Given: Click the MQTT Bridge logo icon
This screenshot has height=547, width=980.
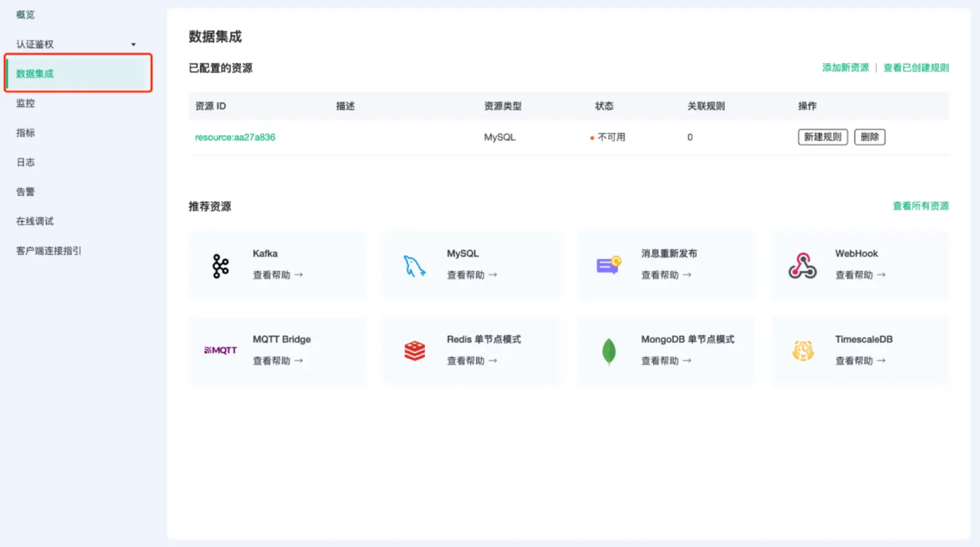Looking at the screenshot, I should [220, 350].
